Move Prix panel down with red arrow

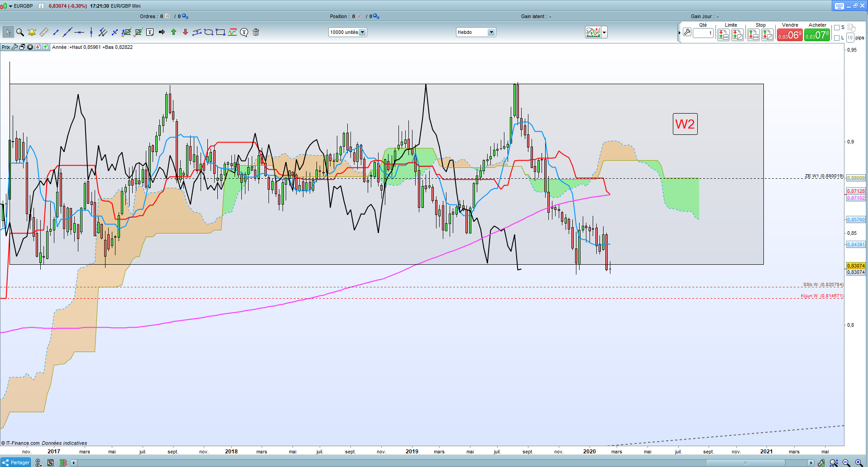coord(38,47)
